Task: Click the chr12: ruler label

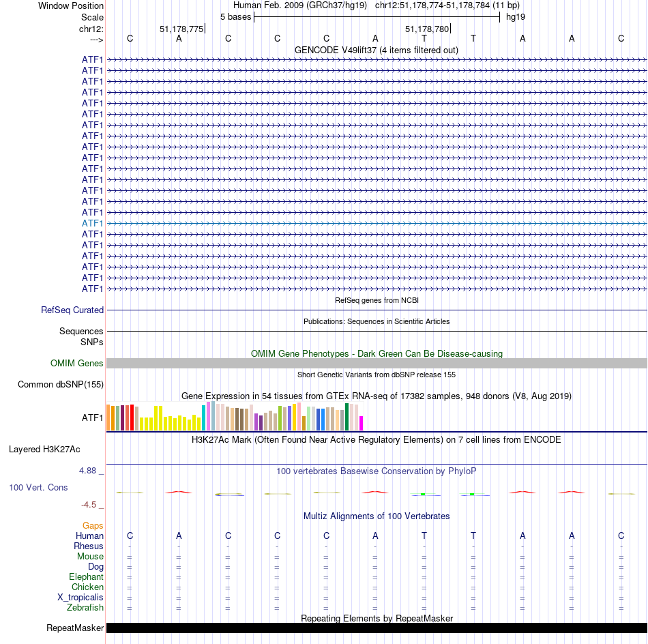Action: coord(91,29)
